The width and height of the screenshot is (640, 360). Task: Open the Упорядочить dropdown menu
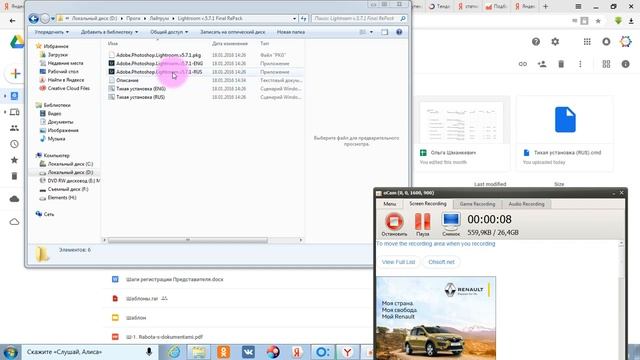click(x=51, y=32)
